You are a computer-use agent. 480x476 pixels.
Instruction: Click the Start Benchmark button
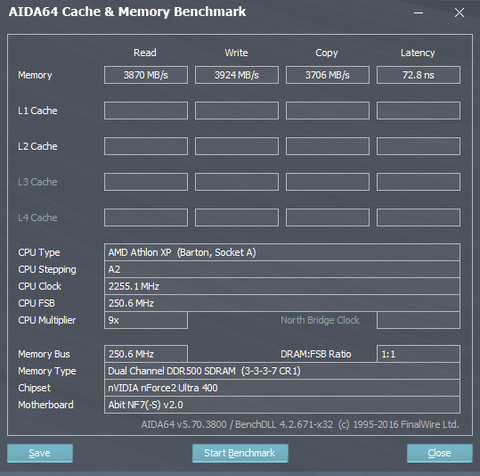pyautogui.click(x=240, y=453)
